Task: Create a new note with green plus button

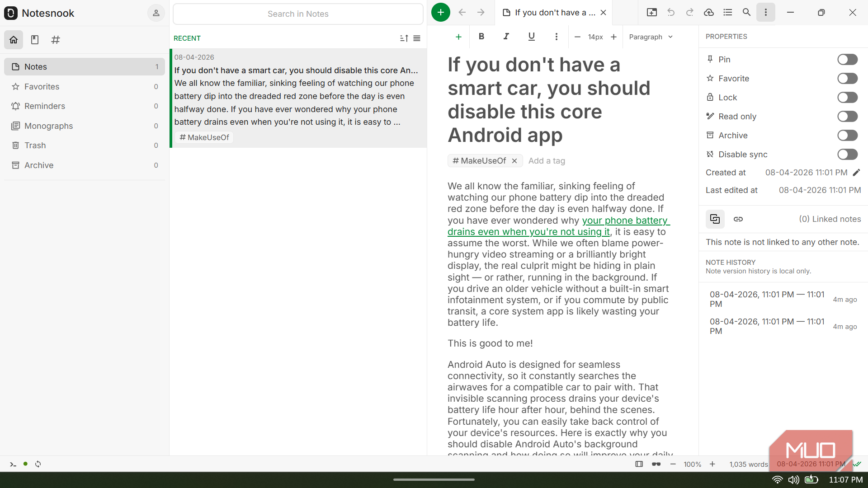Action: pyautogui.click(x=440, y=12)
